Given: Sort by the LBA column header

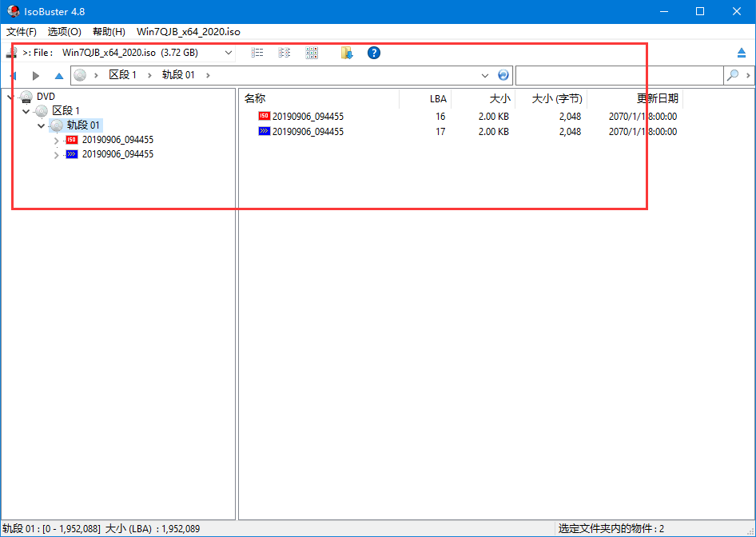Looking at the screenshot, I should (x=437, y=99).
